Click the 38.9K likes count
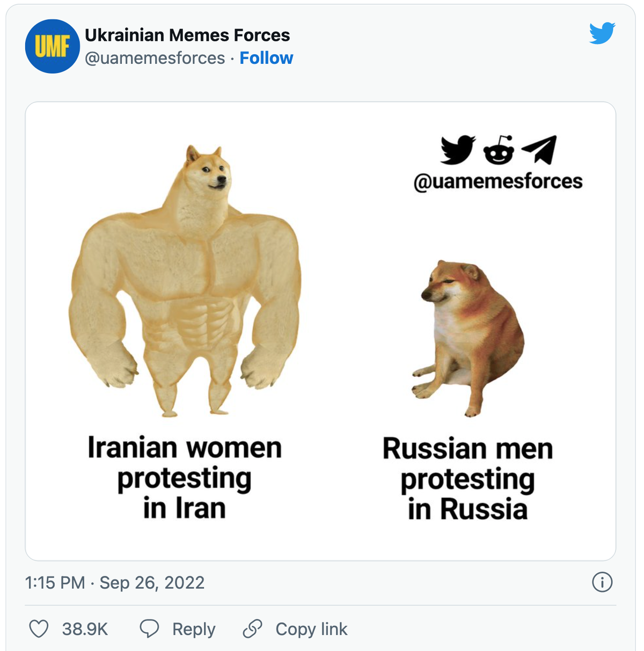 tap(85, 629)
